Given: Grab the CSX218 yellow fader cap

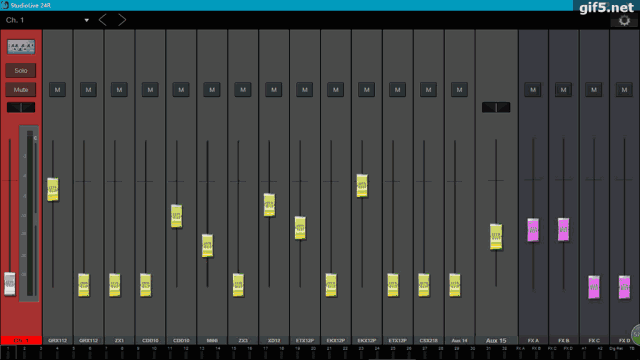Looking at the screenshot, I should click(x=424, y=284).
